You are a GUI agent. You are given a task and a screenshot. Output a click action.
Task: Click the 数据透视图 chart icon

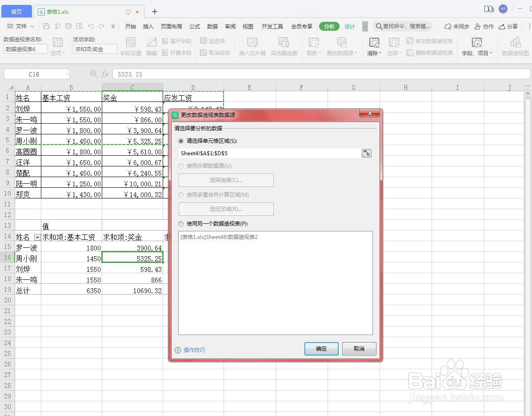click(x=516, y=42)
